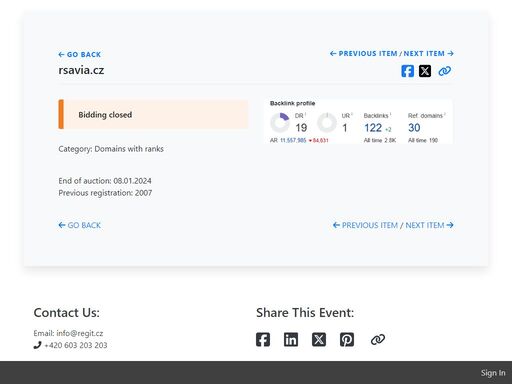Click the top GO BACK link
The image size is (512, 384).
pos(80,55)
